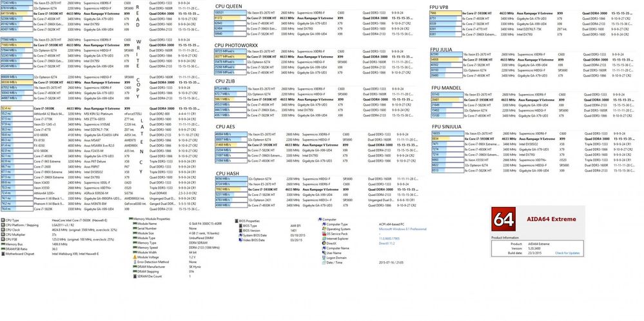Click the CPU Type chip icon
644x321 pixels.
pyautogui.click(x=3, y=220)
